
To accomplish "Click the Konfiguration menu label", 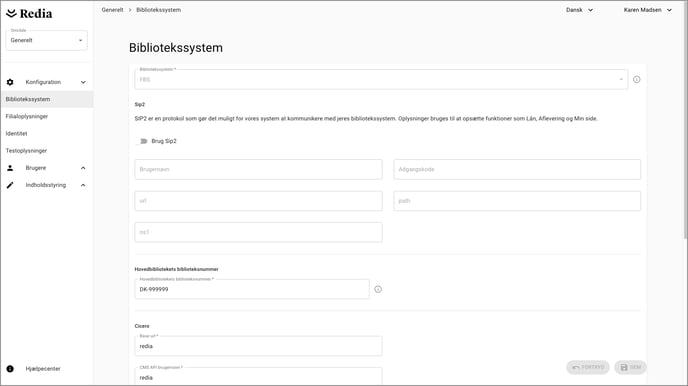I will [43, 82].
